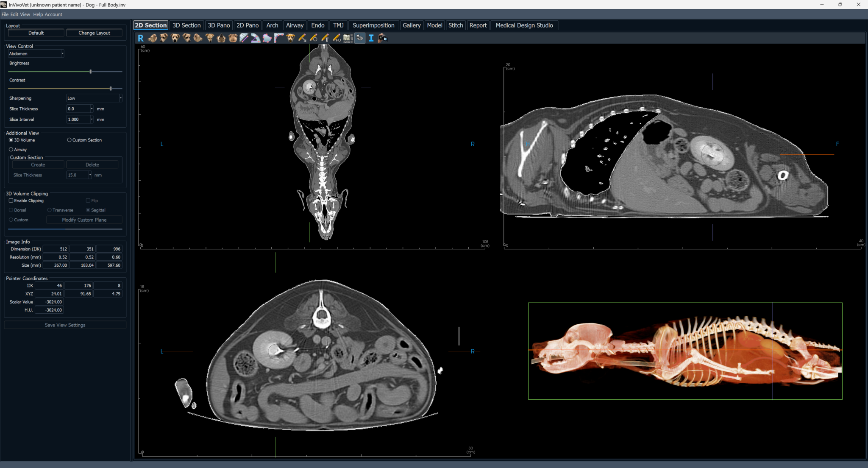Select the Custom Section radio button

[69, 140]
